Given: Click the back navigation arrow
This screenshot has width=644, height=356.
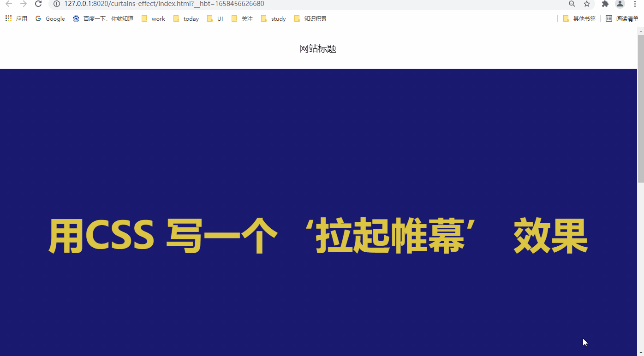Looking at the screenshot, I should tap(8, 4).
